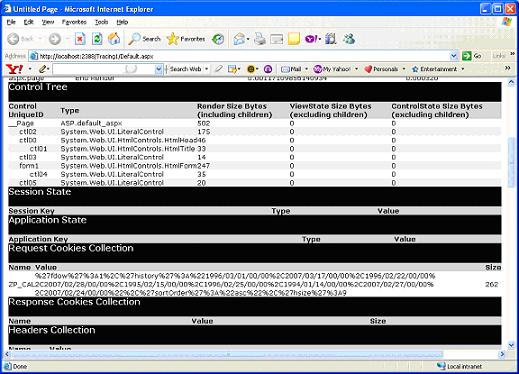Click the Yahoo! logo button
The width and height of the screenshot is (519, 374).
[15, 69]
